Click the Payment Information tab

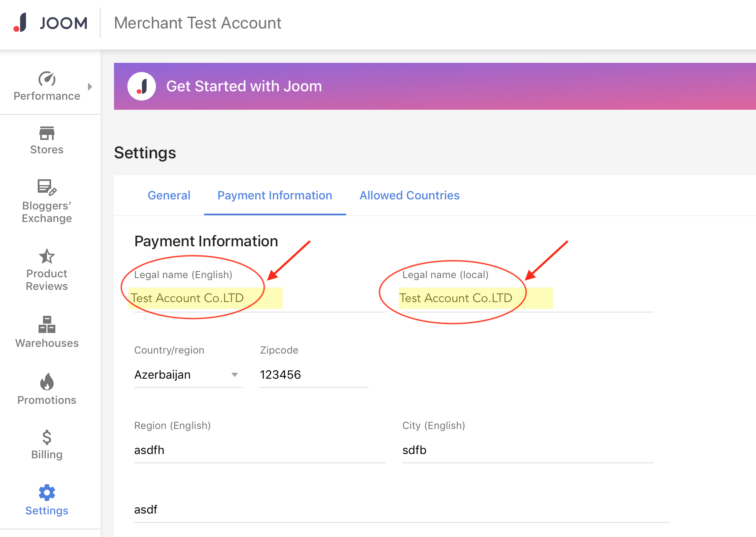(274, 195)
